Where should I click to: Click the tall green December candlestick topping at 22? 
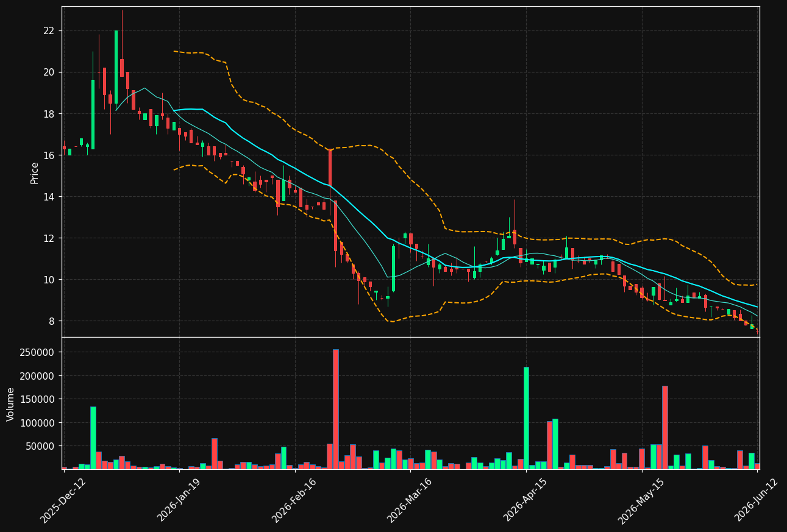coord(116,67)
